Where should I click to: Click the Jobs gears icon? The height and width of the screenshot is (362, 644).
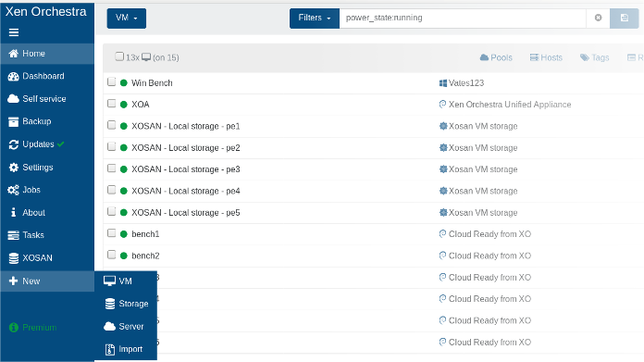13,190
